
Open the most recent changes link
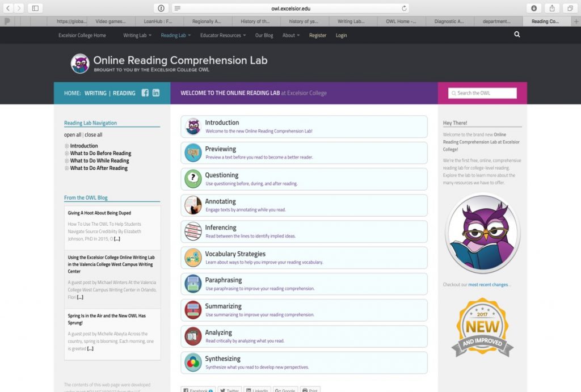click(488, 285)
